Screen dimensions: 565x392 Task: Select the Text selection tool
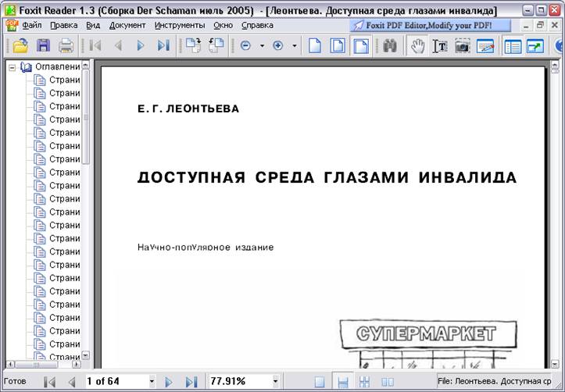[440, 46]
